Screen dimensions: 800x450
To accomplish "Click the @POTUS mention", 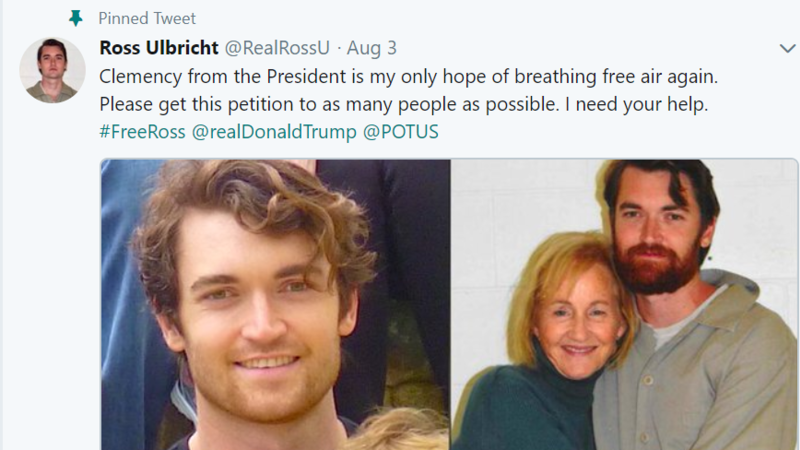I will coord(401,132).
